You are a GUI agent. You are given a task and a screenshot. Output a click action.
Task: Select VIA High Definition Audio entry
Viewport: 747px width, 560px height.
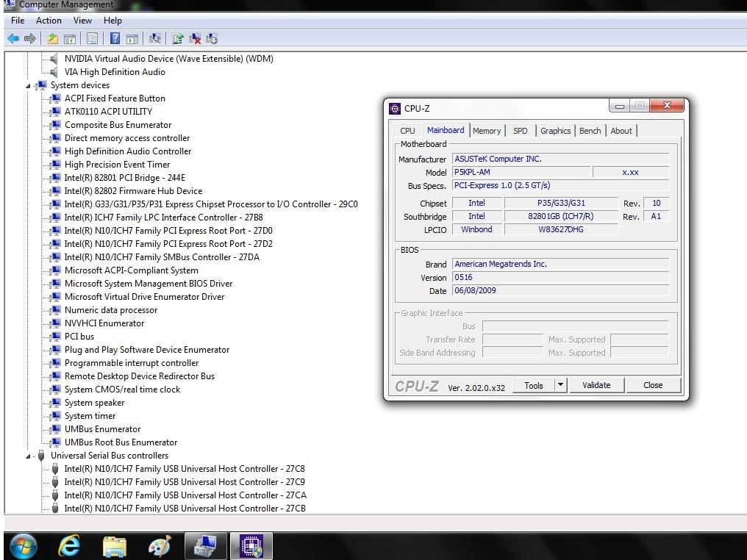pos(115,72)
